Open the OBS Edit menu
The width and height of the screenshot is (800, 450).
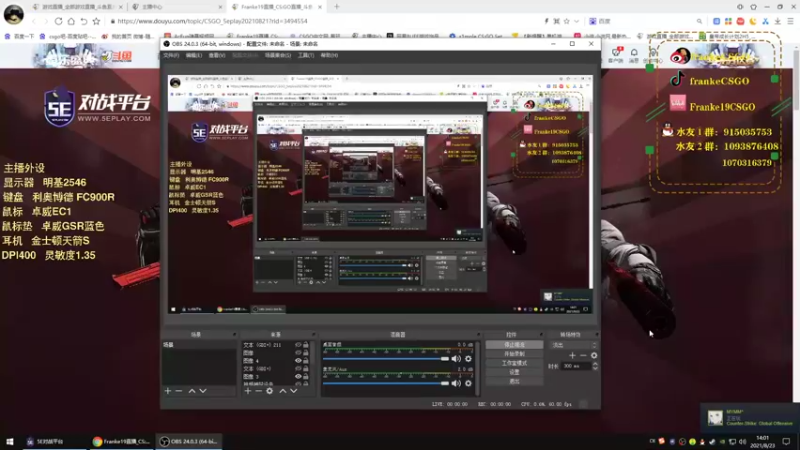click(x=194, y=55)
